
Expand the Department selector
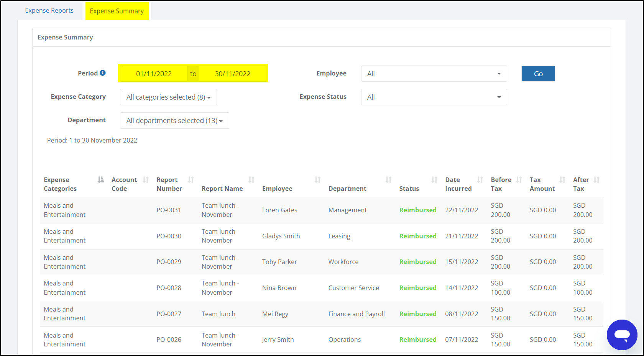pyautogui.click(x=174, y=120)
